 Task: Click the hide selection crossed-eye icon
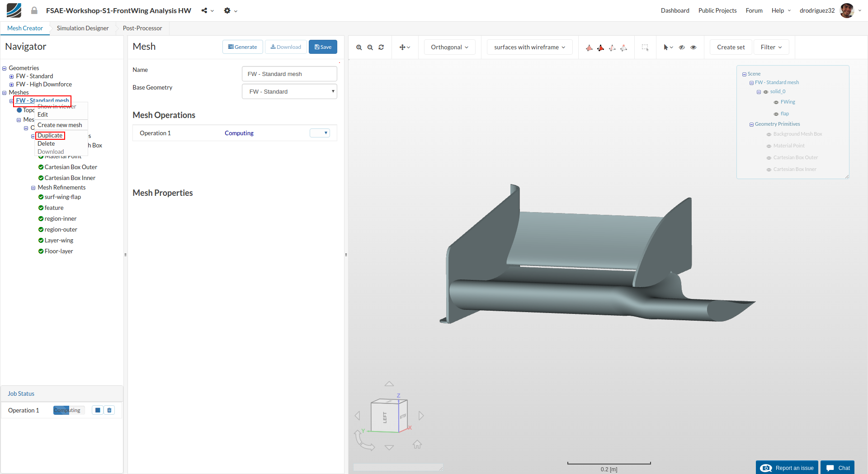click(x=682, y=47)
